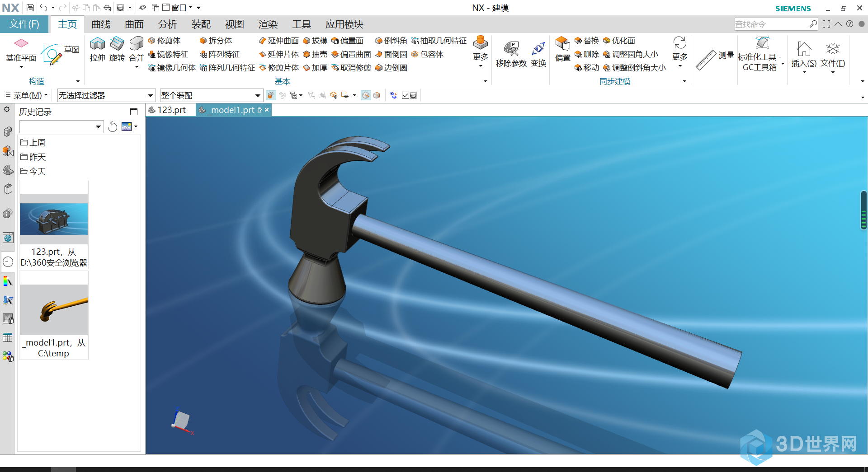Switch to the 曲面 ribbon tab

point(134,24)
